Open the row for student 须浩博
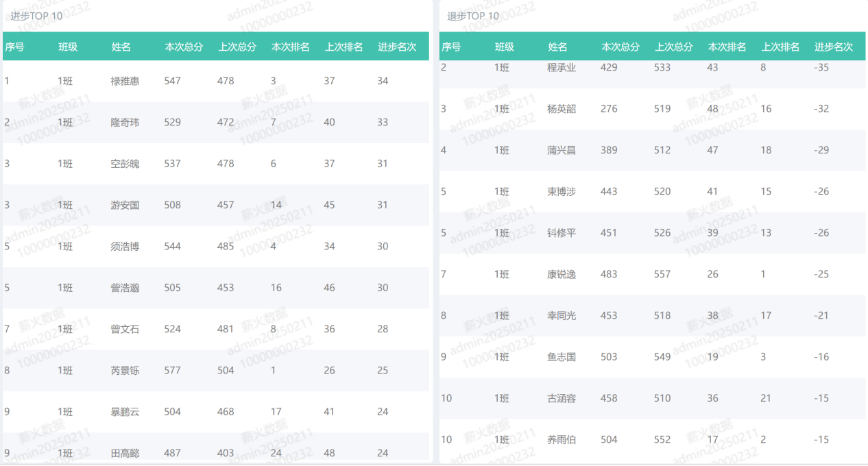The height and width of the screenshot is (466, 868). [125, 247]
